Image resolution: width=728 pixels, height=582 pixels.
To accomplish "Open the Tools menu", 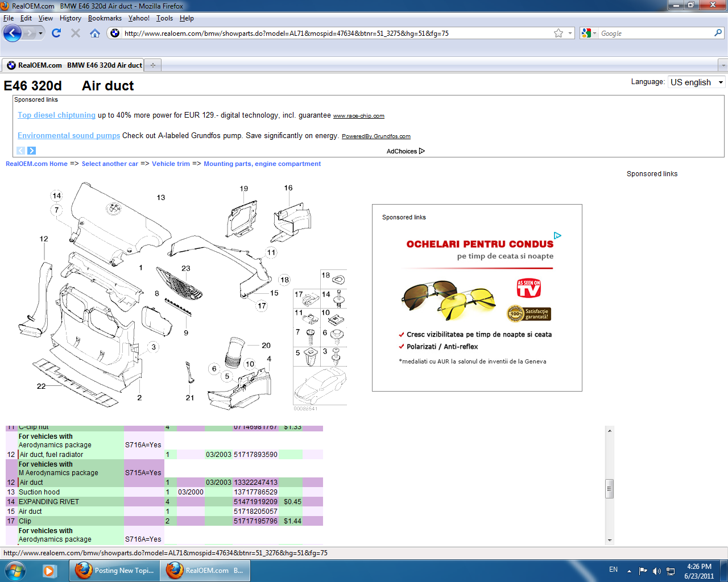I will pos(165,18).
